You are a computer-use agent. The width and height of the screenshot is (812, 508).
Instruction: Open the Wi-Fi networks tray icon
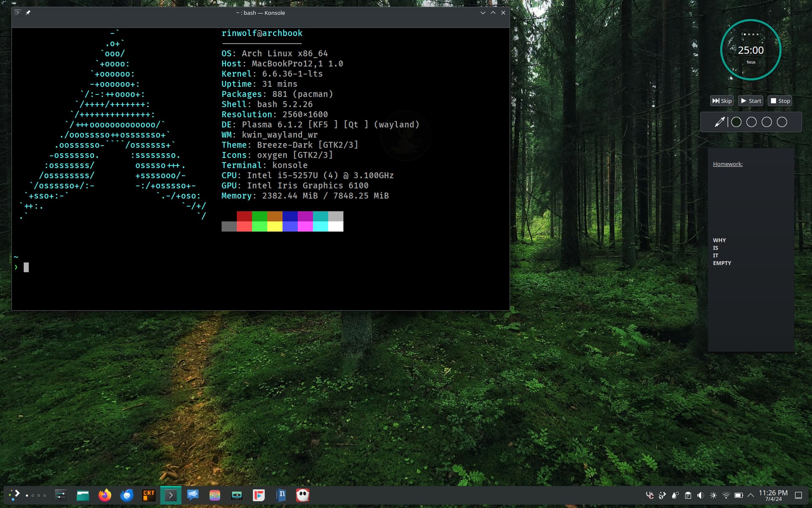coord(726,495)
